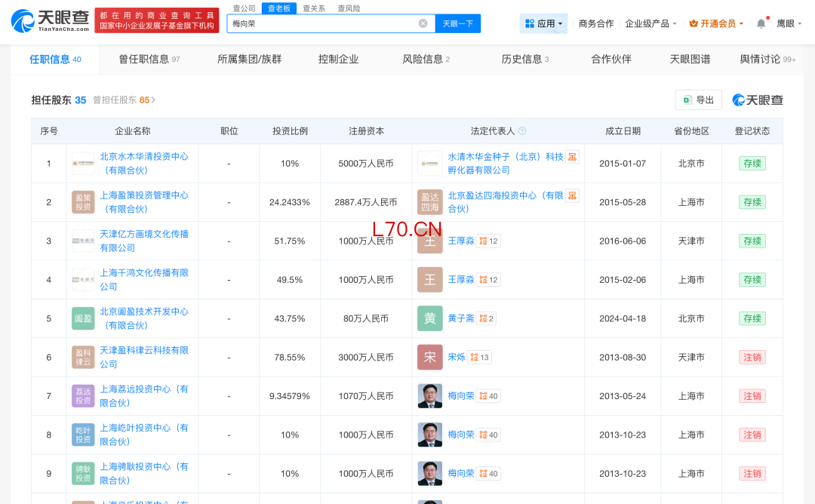815x504 pixels.
Task: Expand 曾担任股东 85 arrow link
Action: click(125, 100)
